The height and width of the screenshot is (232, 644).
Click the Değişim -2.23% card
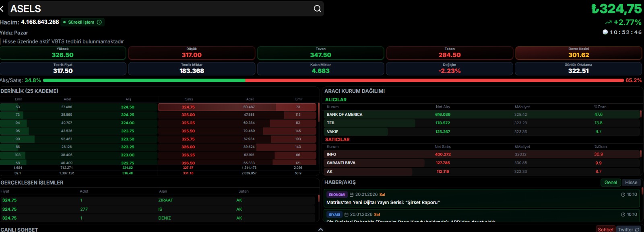click(450, 68)
